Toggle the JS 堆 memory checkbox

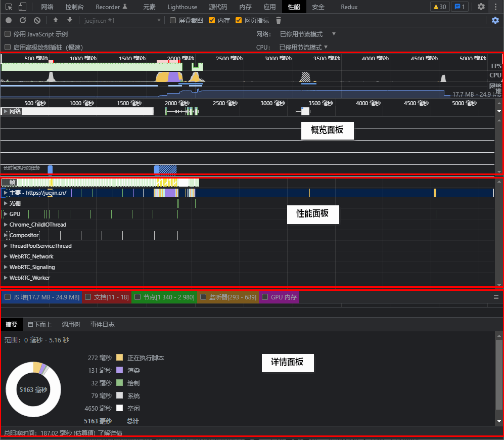[x=8, y=297]
